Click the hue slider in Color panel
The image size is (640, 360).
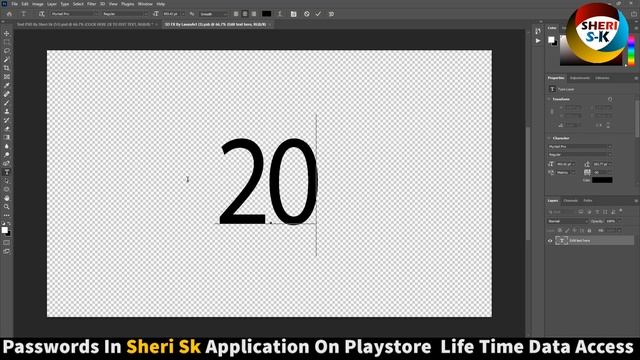tap(631, 50)
